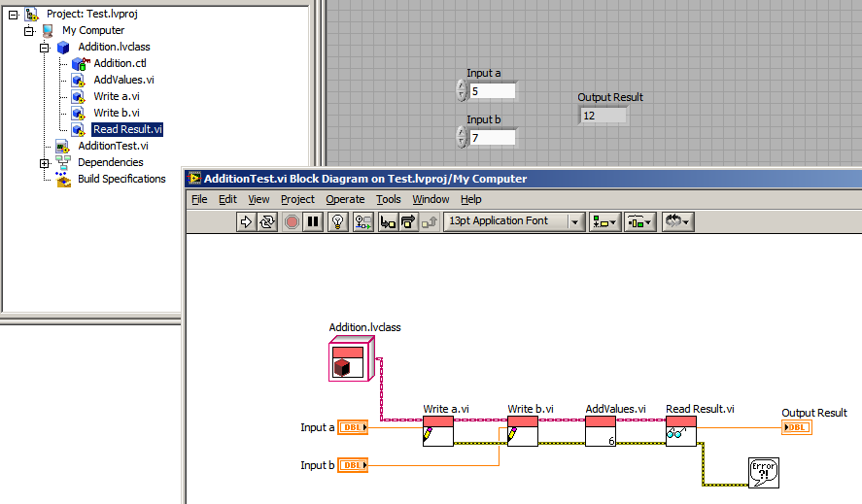
Task: Select Read Result.vi in project tree
Action: (127, 129)
